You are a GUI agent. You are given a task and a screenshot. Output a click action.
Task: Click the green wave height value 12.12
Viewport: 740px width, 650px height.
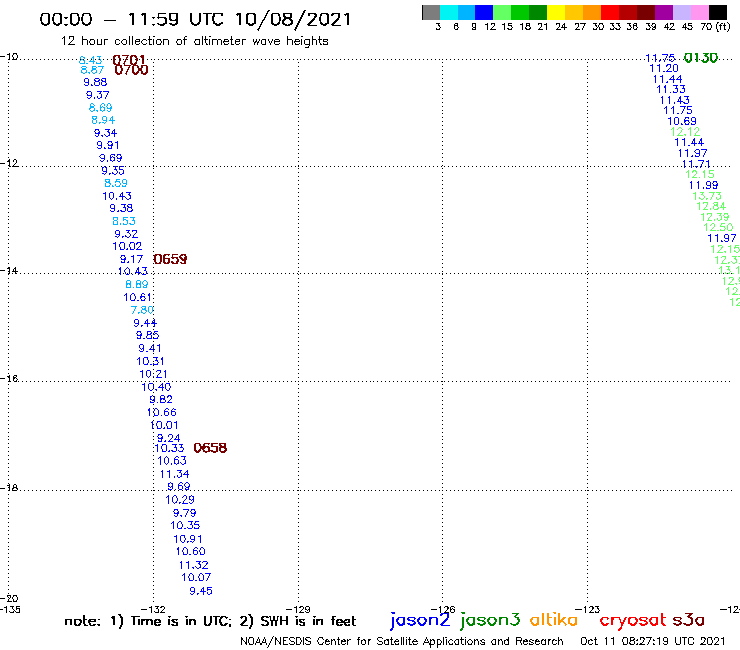click(685, 132)
